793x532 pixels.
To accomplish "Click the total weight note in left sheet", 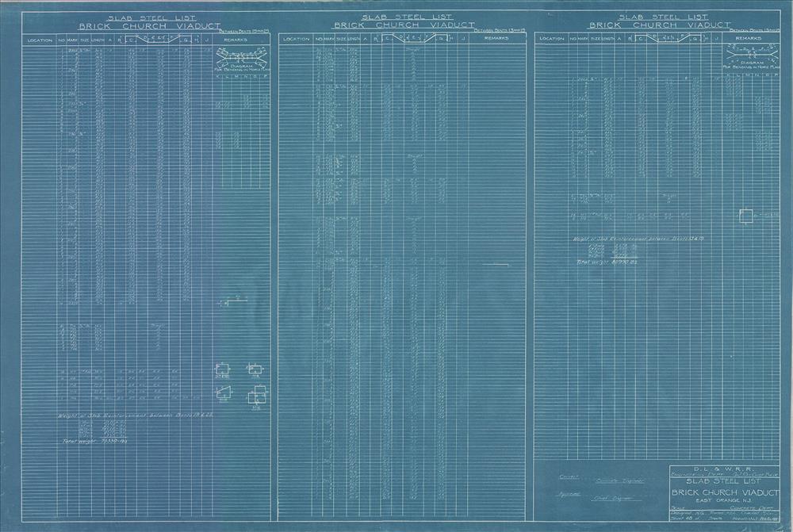I will (x=90, y=439).
